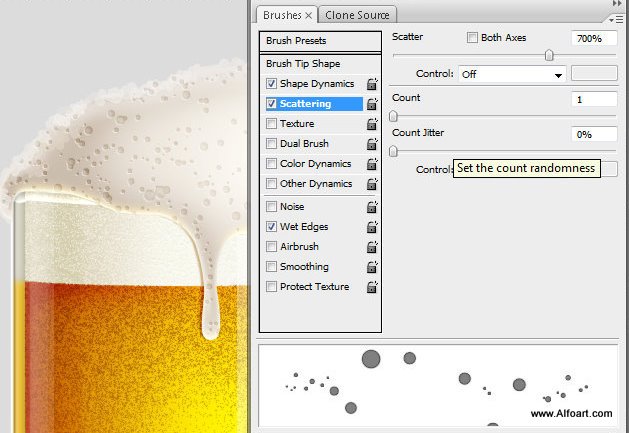Select the Other Dynamics options label
This screenshot has height=433, width=629.
click(316, 183)
